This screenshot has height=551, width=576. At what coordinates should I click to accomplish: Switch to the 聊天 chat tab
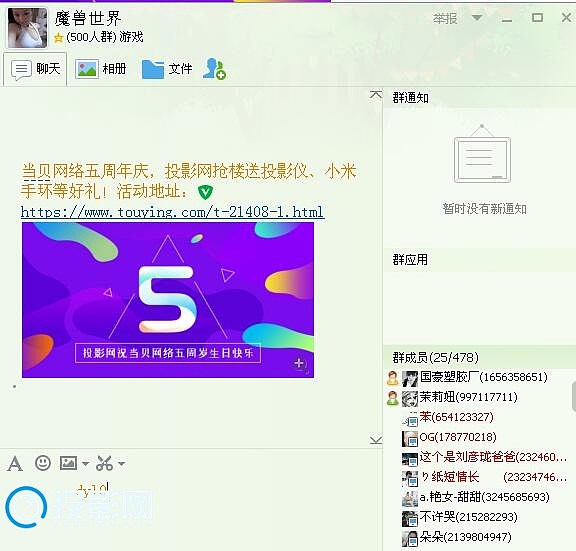pyautogui.click(x=35, y=69)
